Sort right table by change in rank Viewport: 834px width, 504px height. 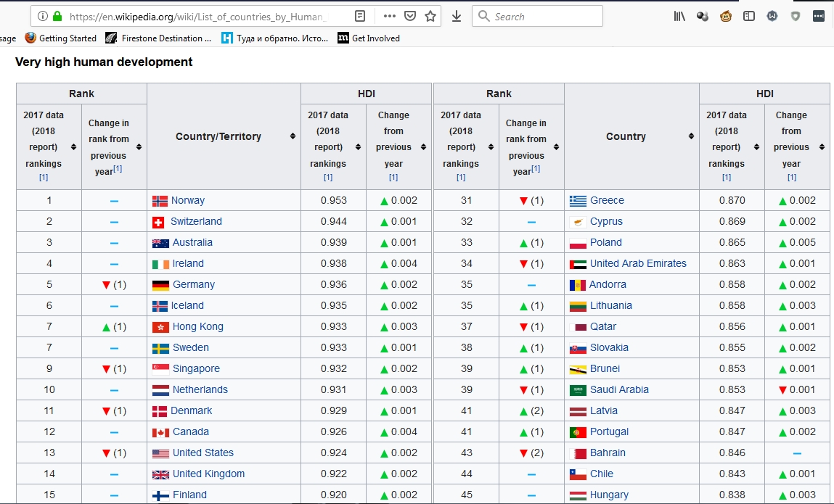[x=556, y=147]
